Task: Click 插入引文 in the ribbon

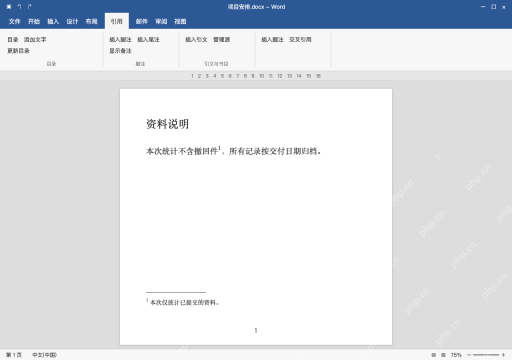Action: click(x=196, y=40)
